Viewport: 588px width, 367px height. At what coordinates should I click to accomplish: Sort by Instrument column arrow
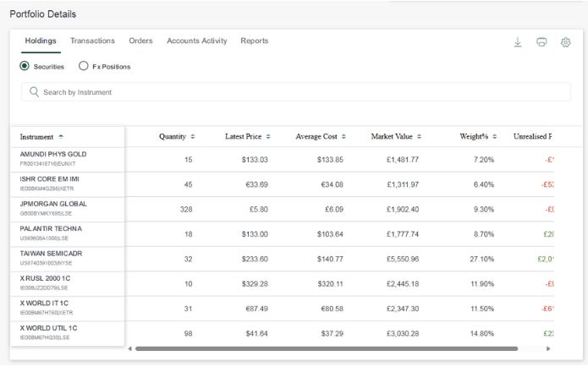tap(61, 137)
